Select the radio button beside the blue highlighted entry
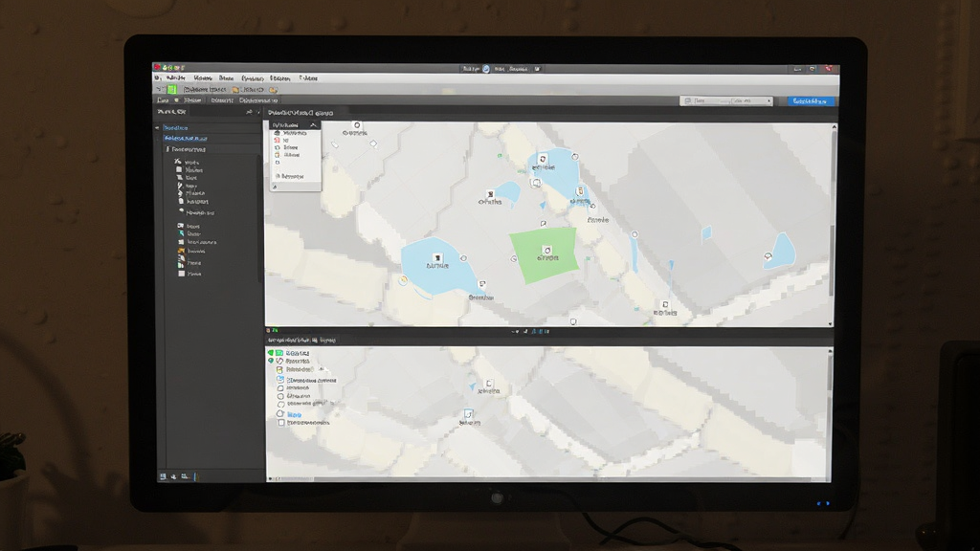The height and width of the screenshot is (551, 980). [280, 414]
